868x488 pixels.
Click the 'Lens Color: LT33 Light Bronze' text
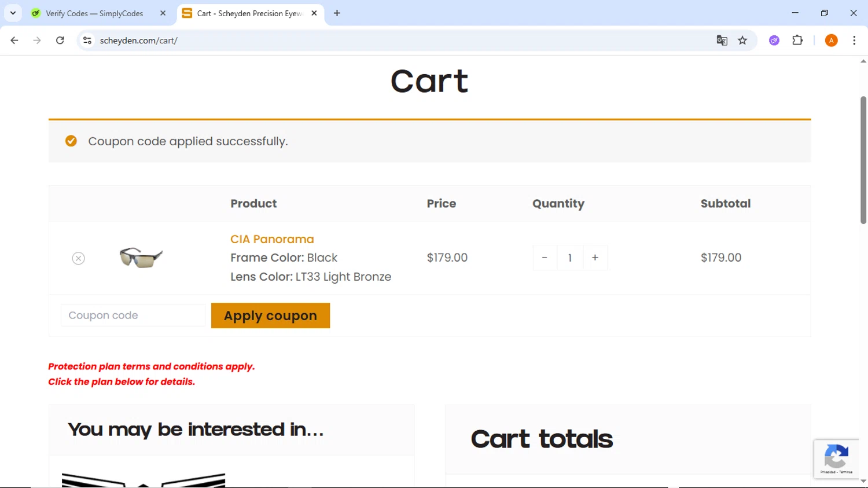pos(311,277)
